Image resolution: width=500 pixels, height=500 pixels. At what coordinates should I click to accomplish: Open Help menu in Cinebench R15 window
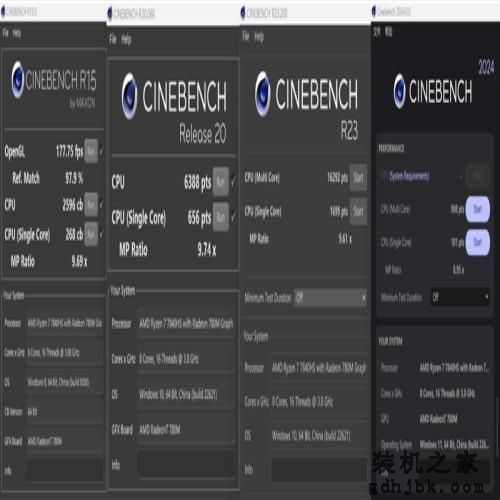17,33
